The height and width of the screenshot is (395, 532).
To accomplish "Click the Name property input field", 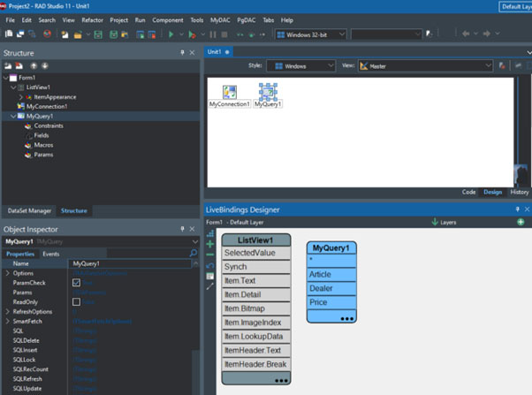I will click(x=131, y=263).
